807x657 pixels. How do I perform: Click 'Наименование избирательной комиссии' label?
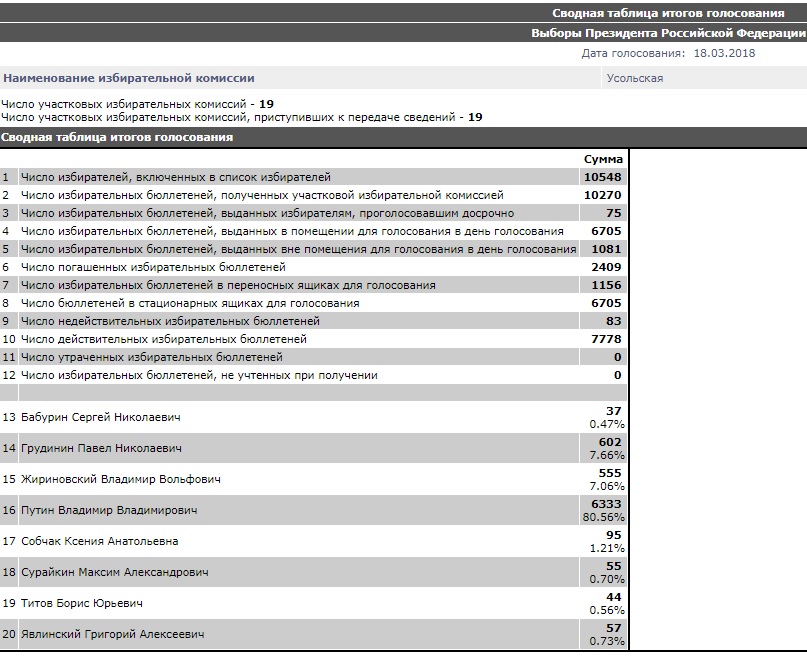tap(129, 78)
